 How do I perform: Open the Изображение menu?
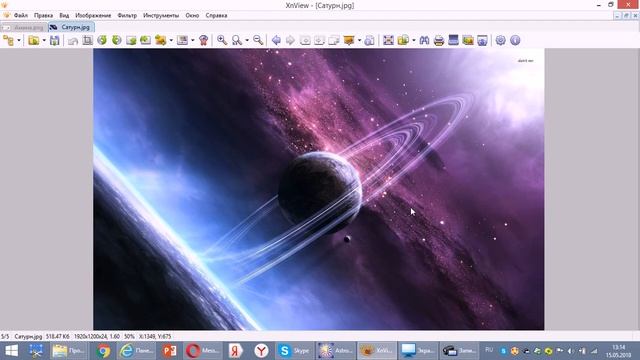click(x=93, y=15)
